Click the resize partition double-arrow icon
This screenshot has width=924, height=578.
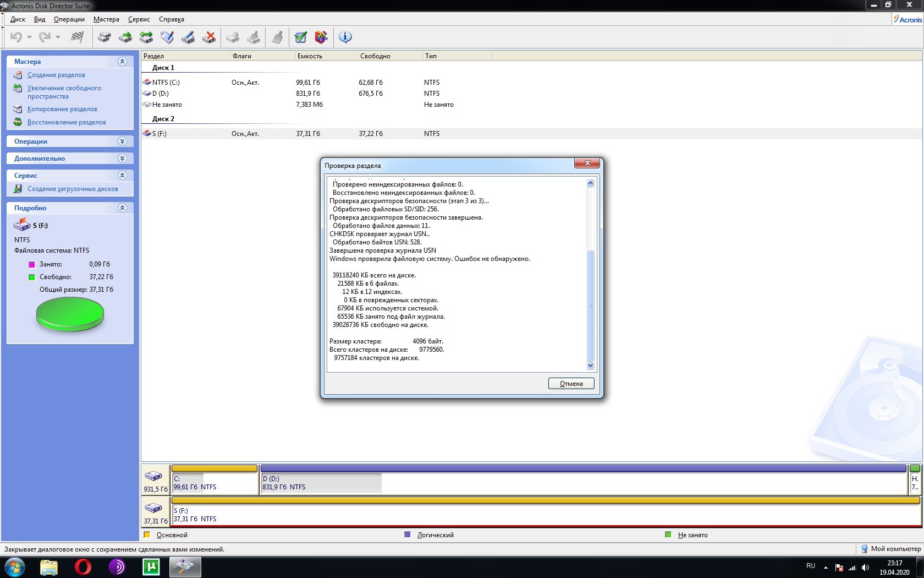coord(146,37)
